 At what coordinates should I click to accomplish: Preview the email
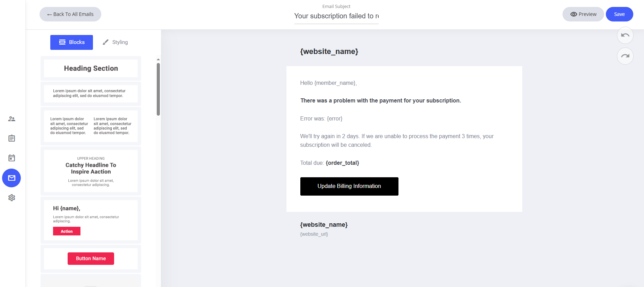click(583, 14)
